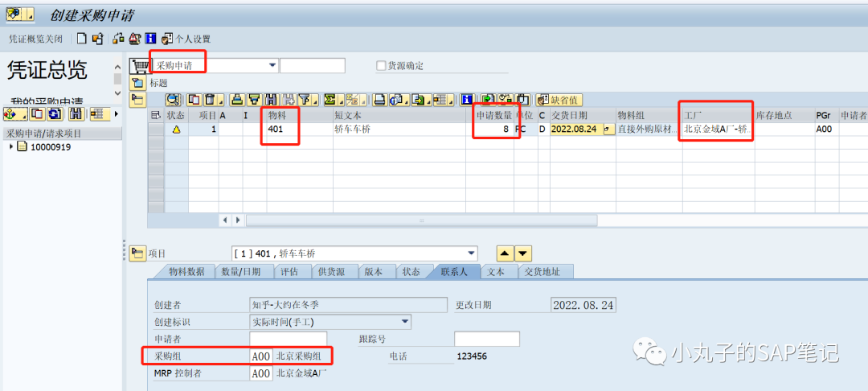Click the blue info icon in item toolbar
Viewport: 868px width, 391px height.
point(467,100)
